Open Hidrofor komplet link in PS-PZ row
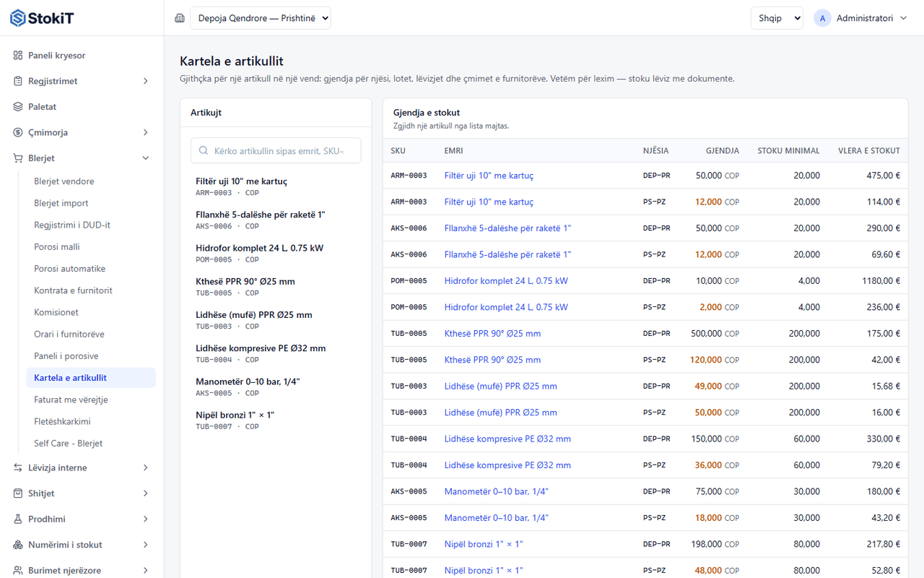 click(x=506, y=307)
